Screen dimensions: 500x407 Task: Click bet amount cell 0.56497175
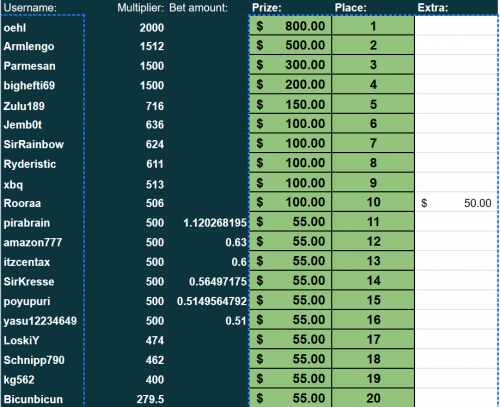[x=207, y=281]
